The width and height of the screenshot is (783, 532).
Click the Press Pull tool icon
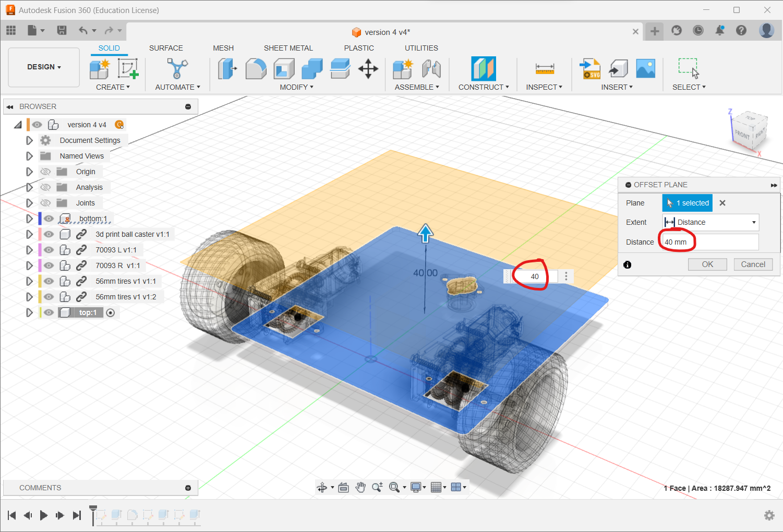[227, 69]
